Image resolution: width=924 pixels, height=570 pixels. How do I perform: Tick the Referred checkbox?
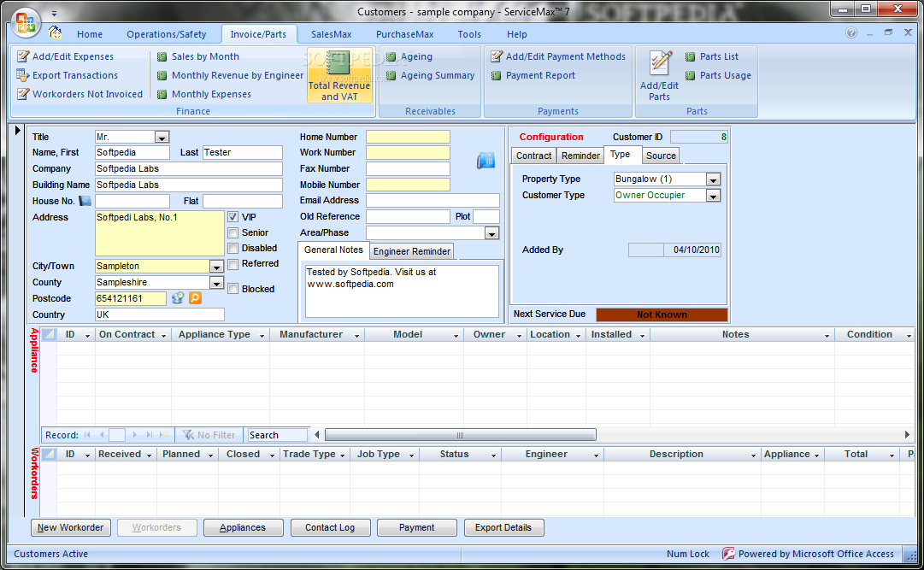[x=233, y=264]
